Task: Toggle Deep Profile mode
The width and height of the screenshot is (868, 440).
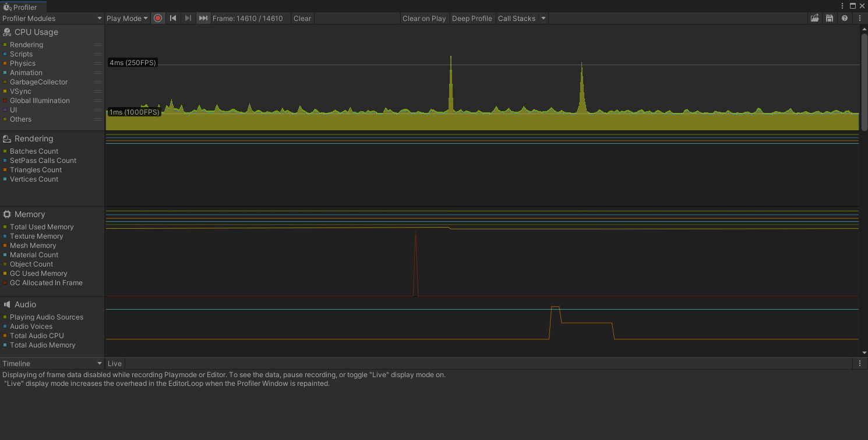Action: pyautogui.click(x=472, y=19)
